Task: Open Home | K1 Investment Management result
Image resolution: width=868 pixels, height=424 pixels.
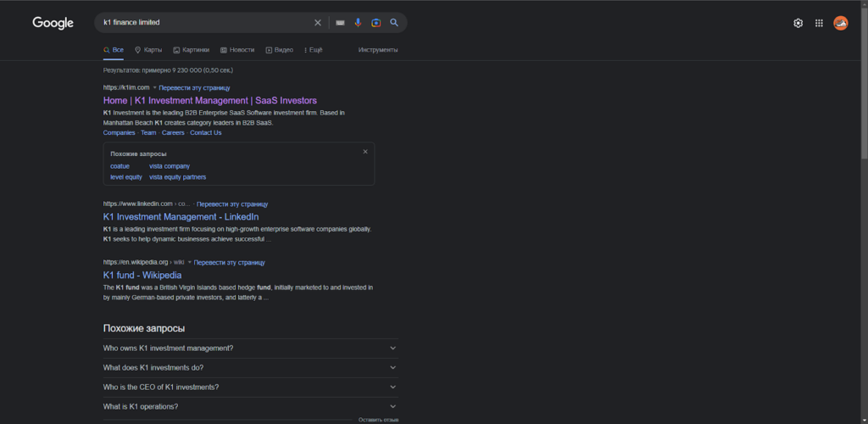Action: click(210, 101)
